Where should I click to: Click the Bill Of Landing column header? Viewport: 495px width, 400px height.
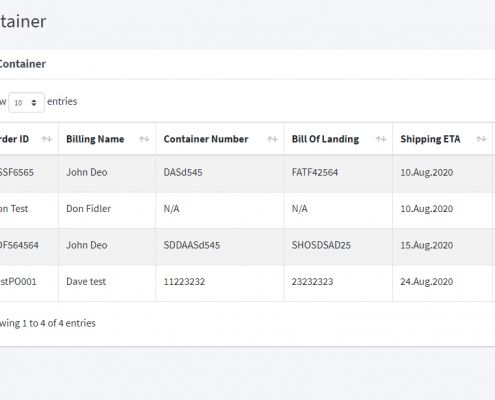point(338,139)
